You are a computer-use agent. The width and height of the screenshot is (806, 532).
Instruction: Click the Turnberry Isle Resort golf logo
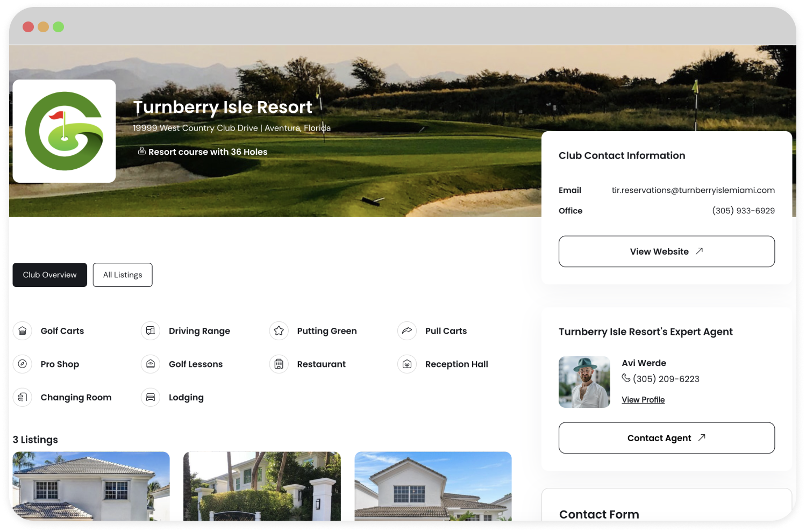64,131
